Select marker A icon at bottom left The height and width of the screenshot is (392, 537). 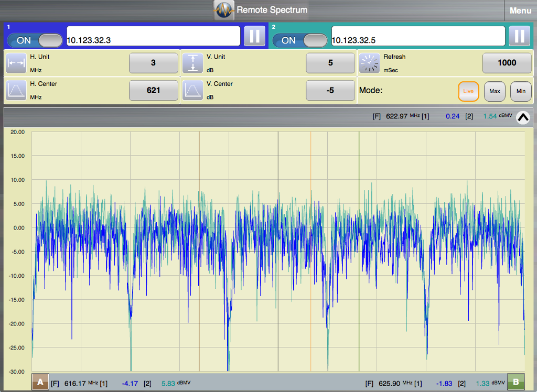point(40,382)
